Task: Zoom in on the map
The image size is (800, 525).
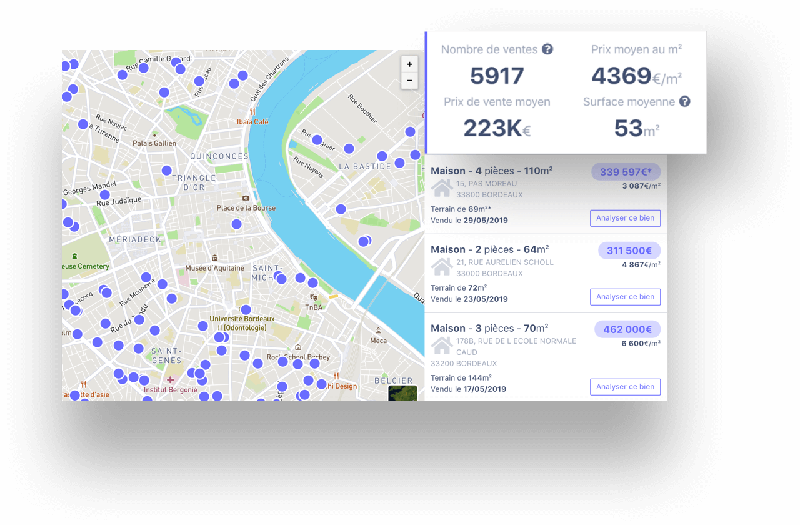Action: (x=409, y=64)
